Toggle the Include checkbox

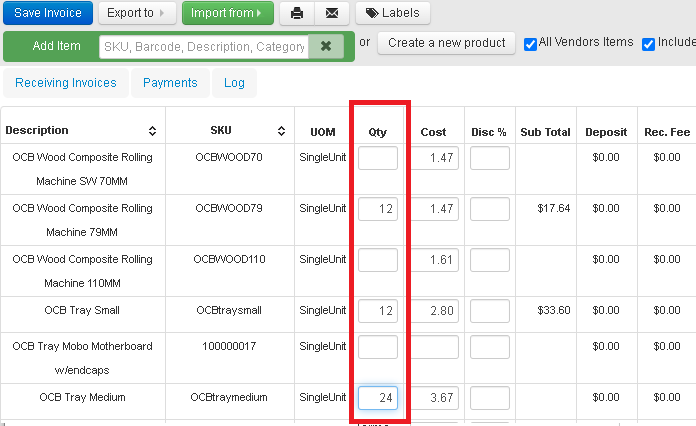[x=648, y=44]
